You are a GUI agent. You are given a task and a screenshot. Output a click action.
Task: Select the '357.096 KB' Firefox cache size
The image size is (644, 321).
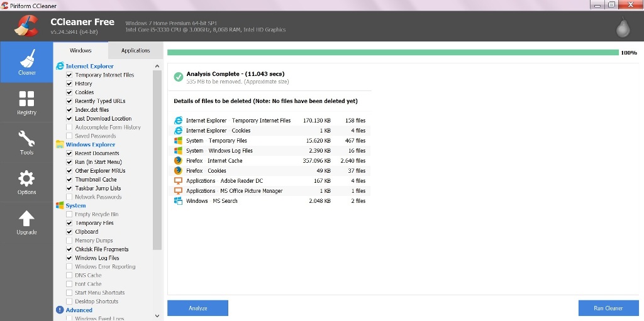316,161
